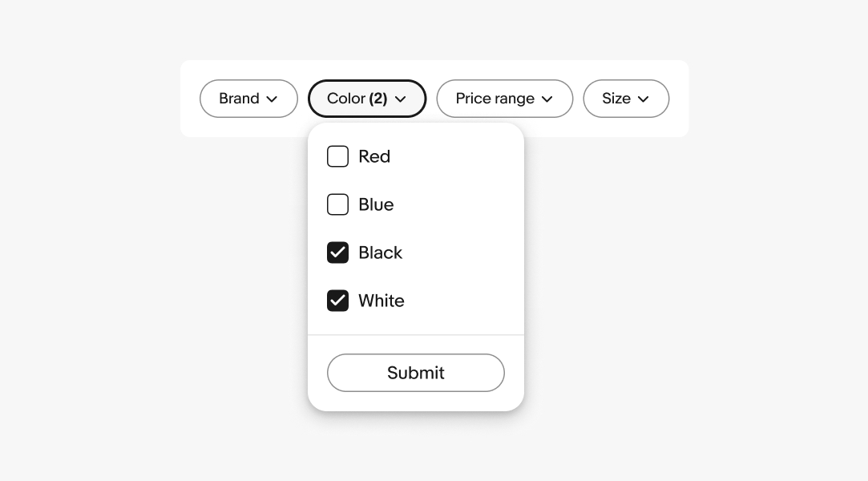Click the divider line above Submit
The width and height of the screenshot is (868, 481).
(x=416, y=334)
